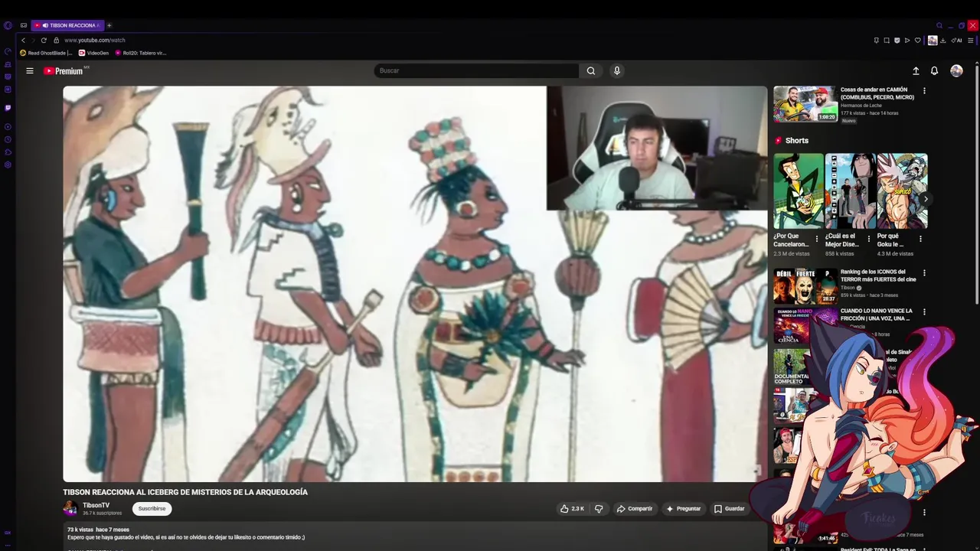Screen dimensions: 980x551
Task: Add page to bookmarks heart icon
Action: coord(918,41)
